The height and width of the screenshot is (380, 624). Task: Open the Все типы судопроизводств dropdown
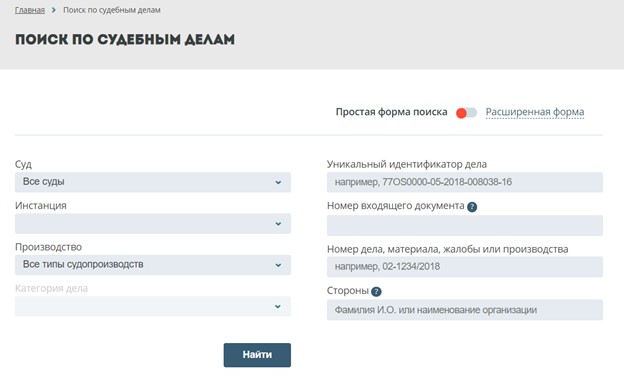(x=153, y=265)
